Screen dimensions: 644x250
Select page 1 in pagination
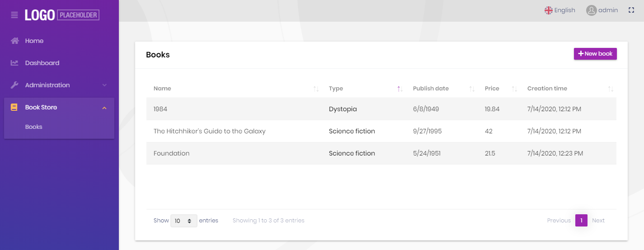[581, 221]
